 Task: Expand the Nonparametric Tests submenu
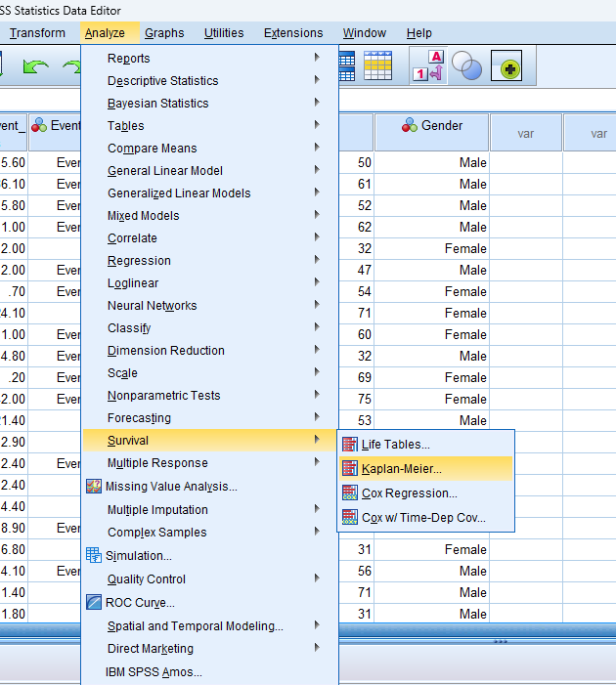pyautogui.click(x=163, y=396)
